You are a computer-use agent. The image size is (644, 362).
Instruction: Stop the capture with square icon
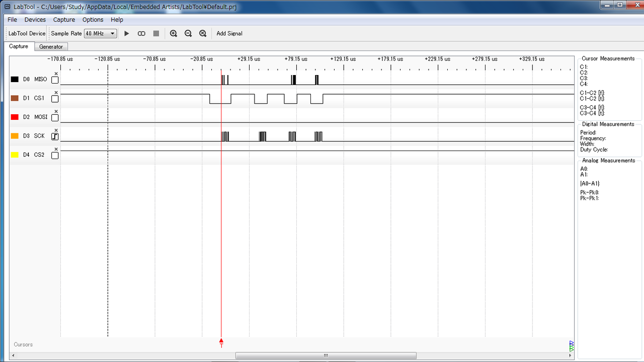(x=156, y=34)
